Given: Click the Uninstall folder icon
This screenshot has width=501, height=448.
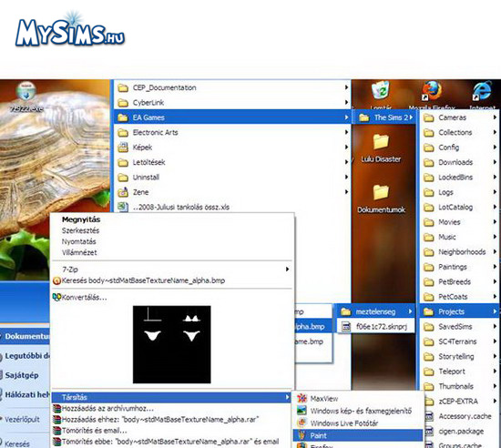Looking at the screenshot, I should [x=123, y=178].
